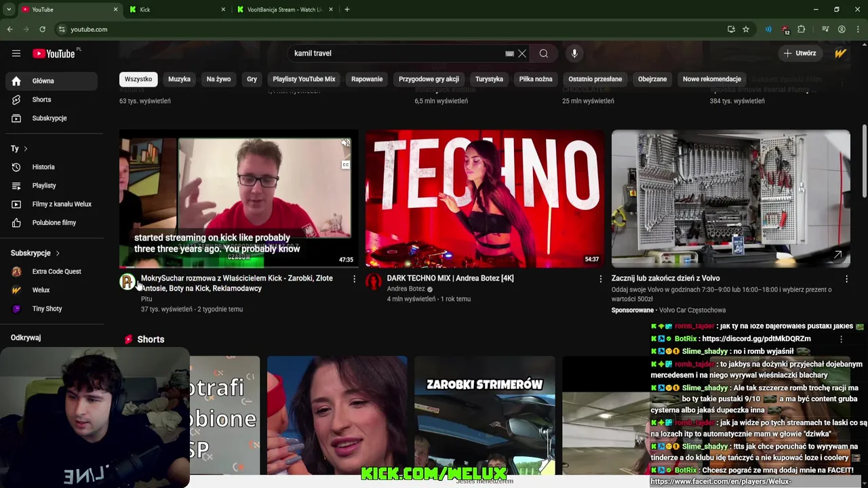868x488 pixels.
Task: Click the browser back arrow
Action: tap(9, 29)
